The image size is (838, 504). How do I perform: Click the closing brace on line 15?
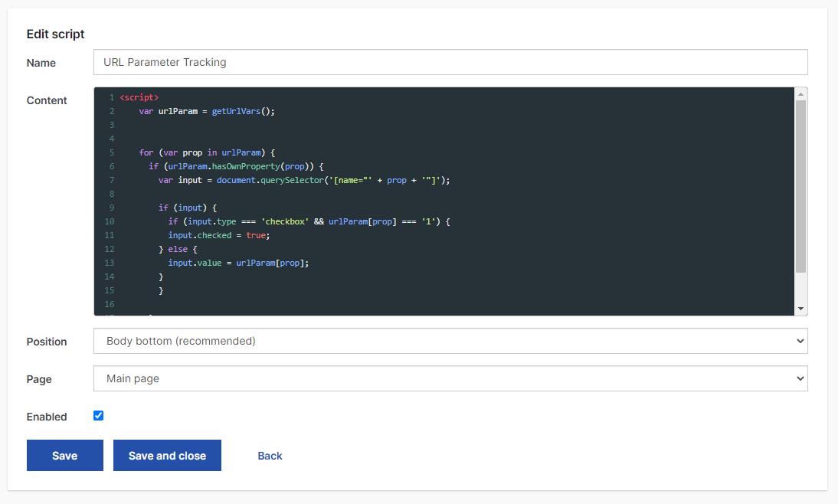pyautogui.click(x=161, y=291)
